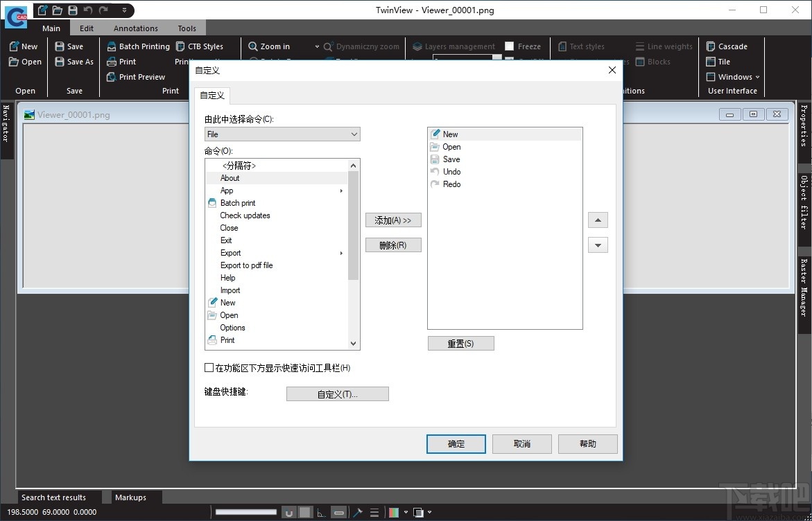The image size is (812, 521).
Task: Click the 添加(A) >> add button
Action: pos(393,220)
